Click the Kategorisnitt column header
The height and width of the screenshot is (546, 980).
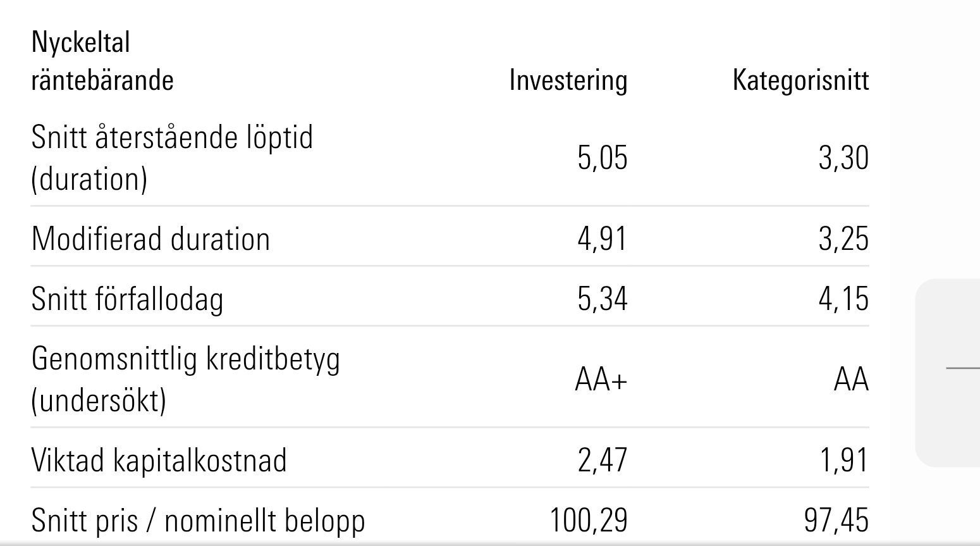(800, 80)
